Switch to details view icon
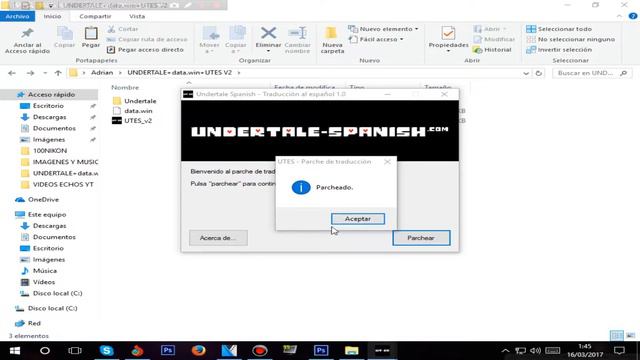The image size is (640, 360). pyautogui.click(x=617, y=336)
